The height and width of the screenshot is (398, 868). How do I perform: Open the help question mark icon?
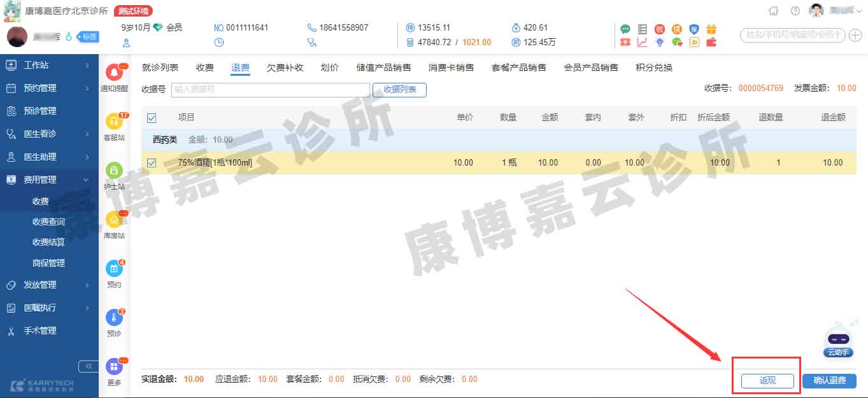(x=795, y=11)
